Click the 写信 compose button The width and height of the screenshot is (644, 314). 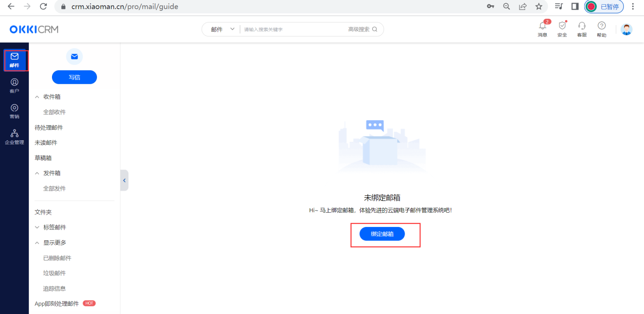(74, 77)
